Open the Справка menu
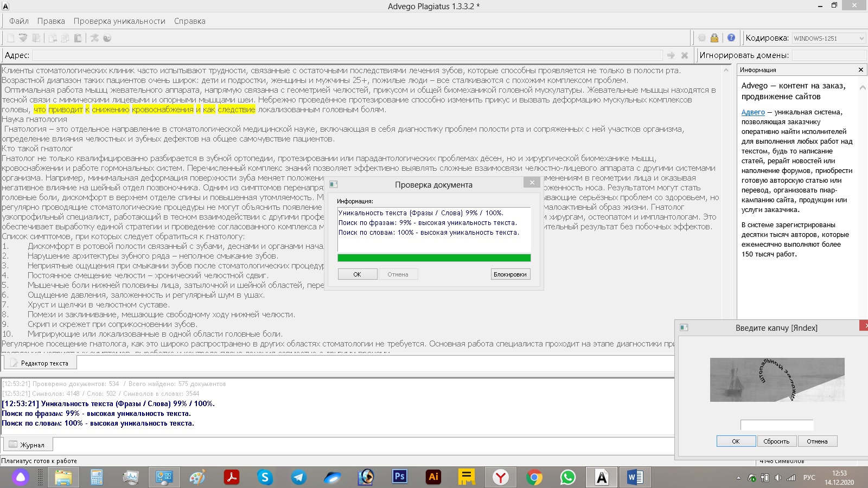Viewport: 868px width, 488px height. pos(190,21)
